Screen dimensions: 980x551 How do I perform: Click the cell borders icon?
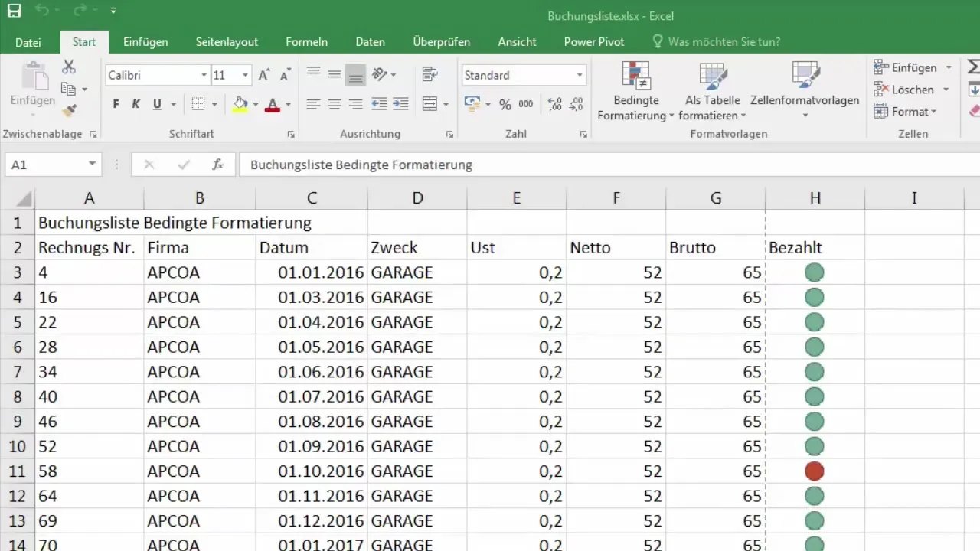click(x=198, y=104)
